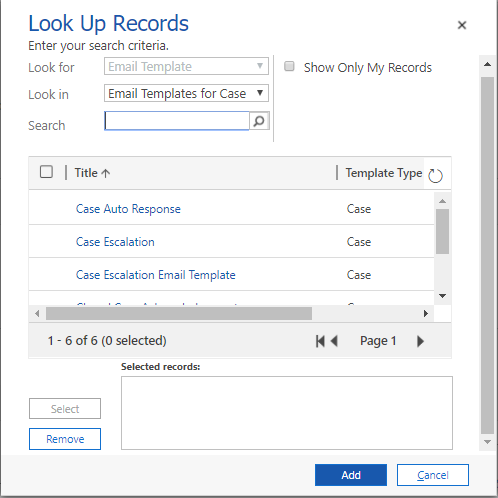
Task: Click the list's horizontal scrollbar thumb
Action: tap(179, 314)
